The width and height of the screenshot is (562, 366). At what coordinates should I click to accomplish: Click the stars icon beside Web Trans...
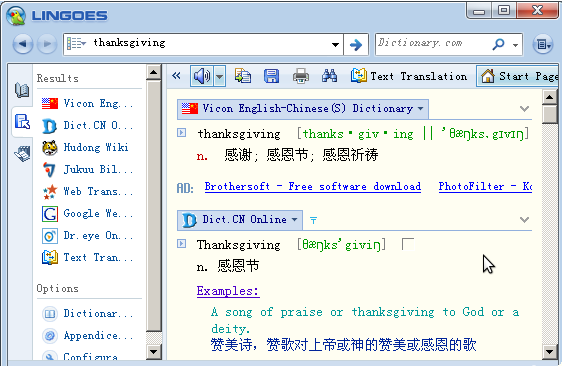tap(49, 191)
